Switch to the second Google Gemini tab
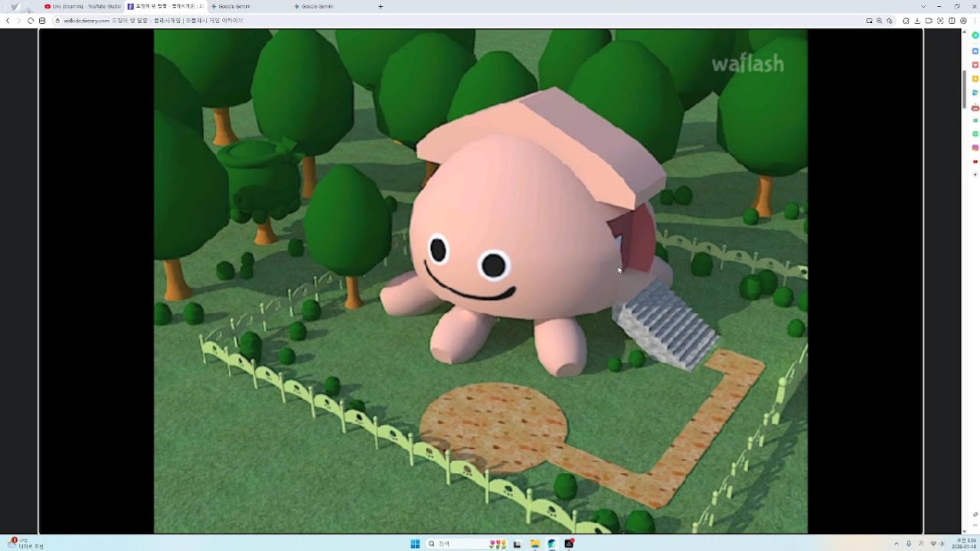980x551 pixels. click(331, 6)
